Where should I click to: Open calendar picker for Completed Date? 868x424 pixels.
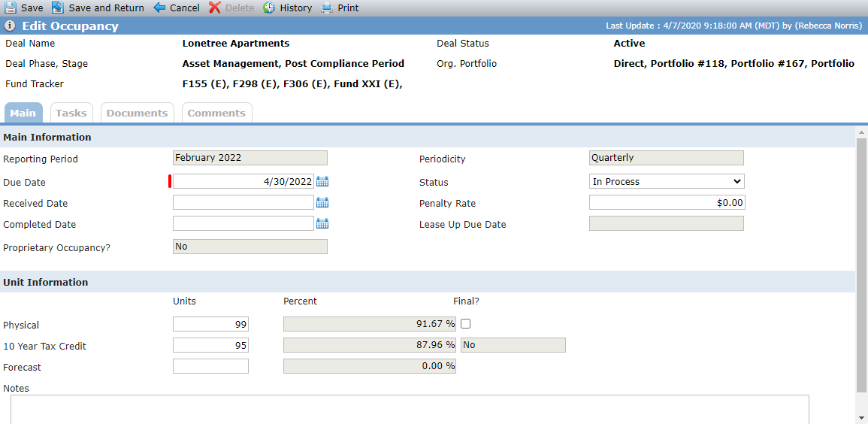322,223
